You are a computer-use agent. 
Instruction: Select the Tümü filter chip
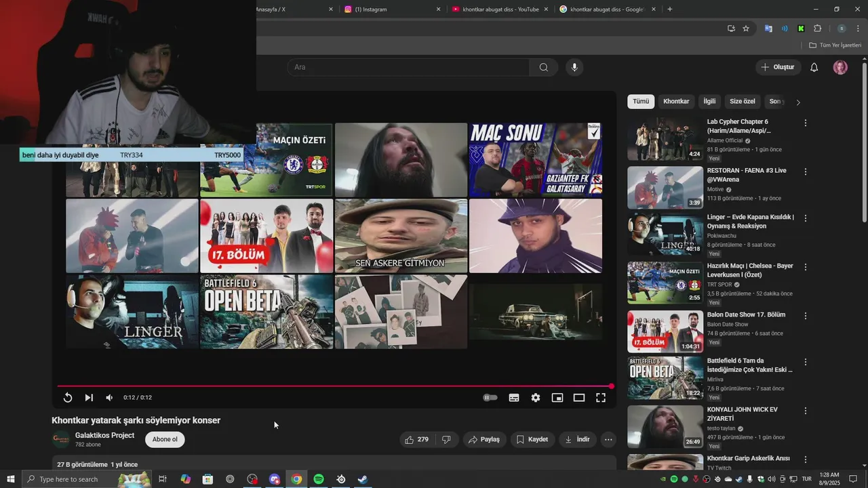pos(641,102)
